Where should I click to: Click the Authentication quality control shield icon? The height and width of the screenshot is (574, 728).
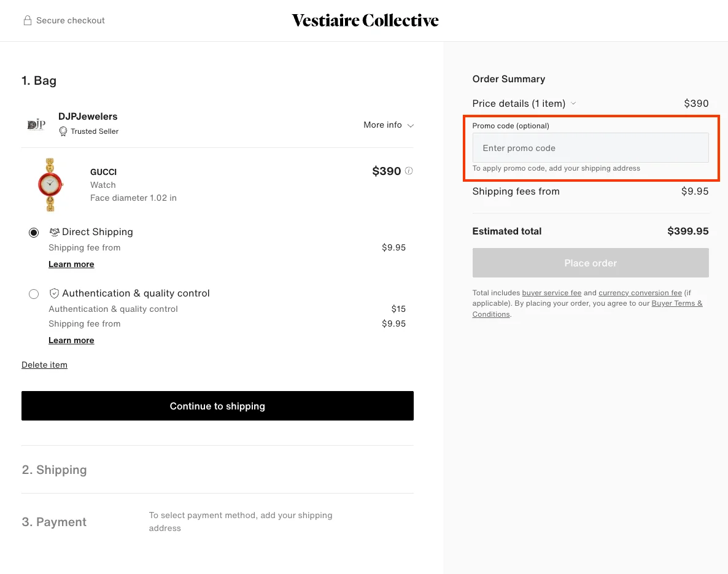pyautogui.click(x=55, y=293)
